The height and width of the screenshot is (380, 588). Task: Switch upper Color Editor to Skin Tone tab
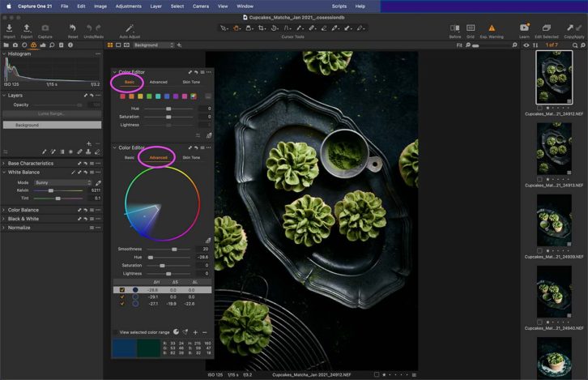click(191, 82)
